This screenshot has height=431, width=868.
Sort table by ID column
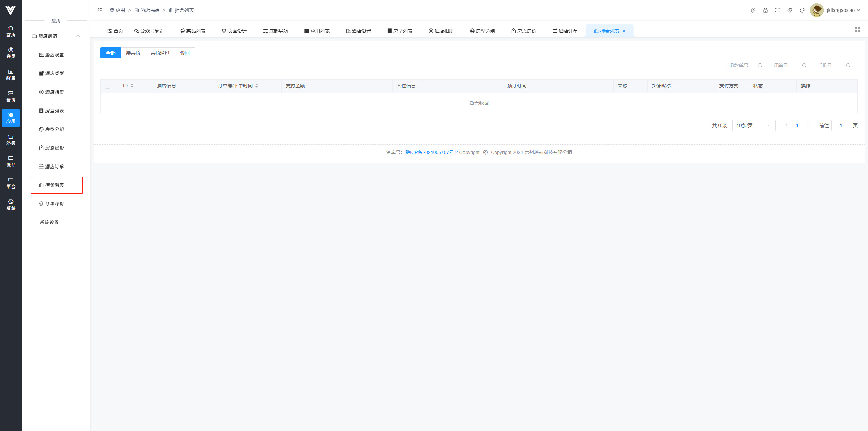(132, 86)
